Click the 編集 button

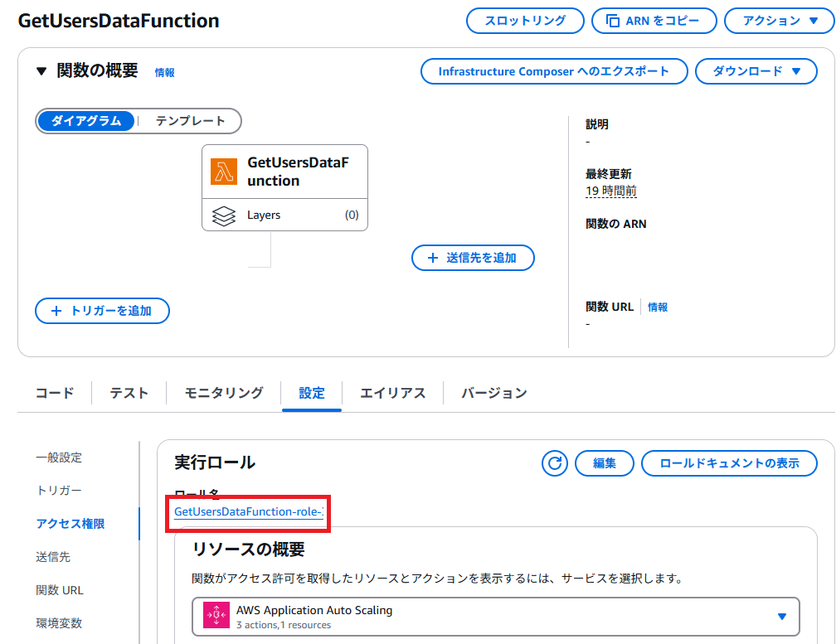coord(605,463)
